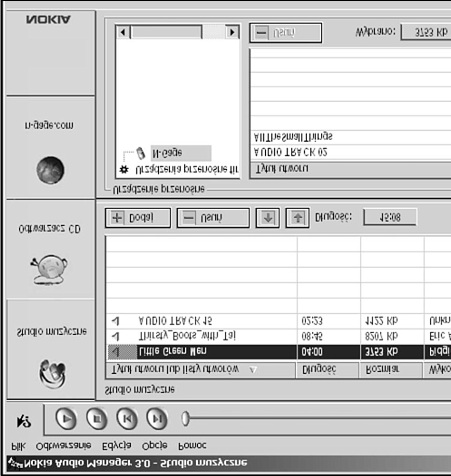Image resolution: width=451 pixels, height=476 pixels.
Task: Select the Thirsty_Boots_with_Taj track row
Action: [x=279, y=336]
